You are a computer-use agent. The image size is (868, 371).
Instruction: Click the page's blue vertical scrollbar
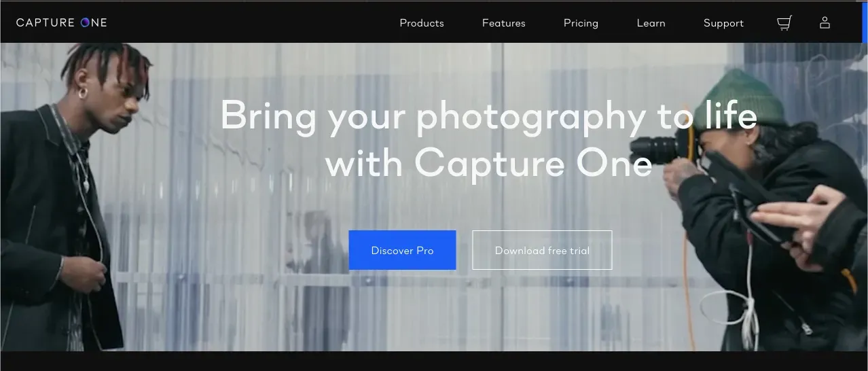(x=865, y=22)
